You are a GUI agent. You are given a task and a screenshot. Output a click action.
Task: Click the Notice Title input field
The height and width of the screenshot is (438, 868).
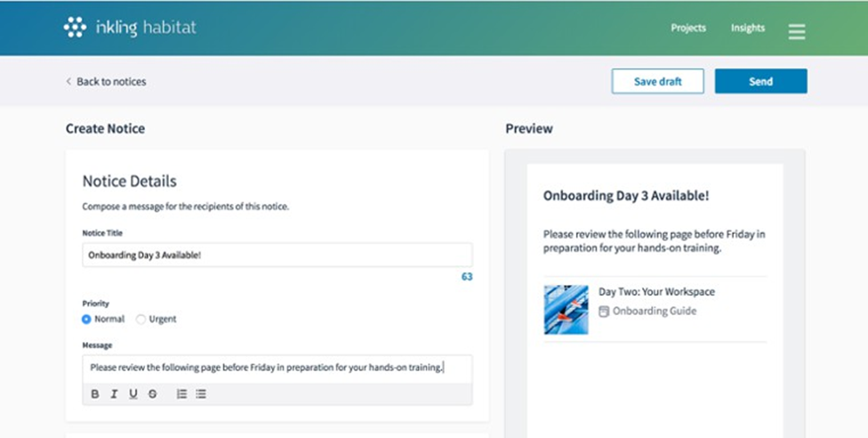[x=277, y=255]
